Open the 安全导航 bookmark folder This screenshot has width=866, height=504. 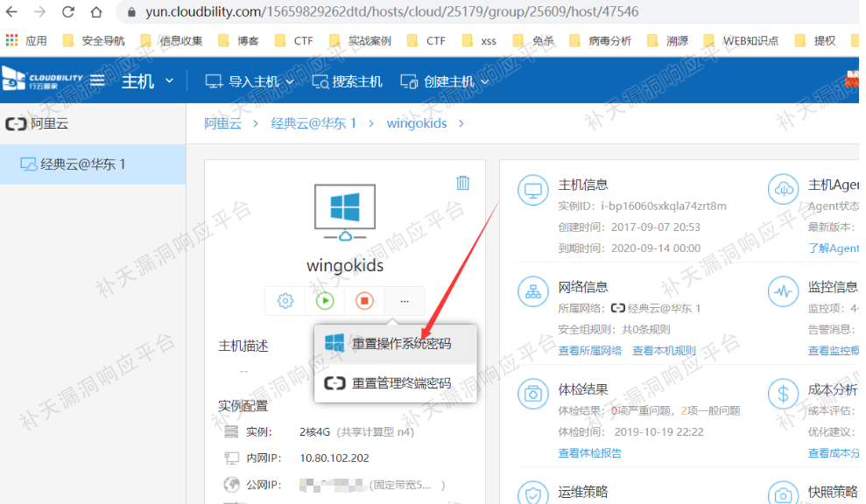click(94, 40)
